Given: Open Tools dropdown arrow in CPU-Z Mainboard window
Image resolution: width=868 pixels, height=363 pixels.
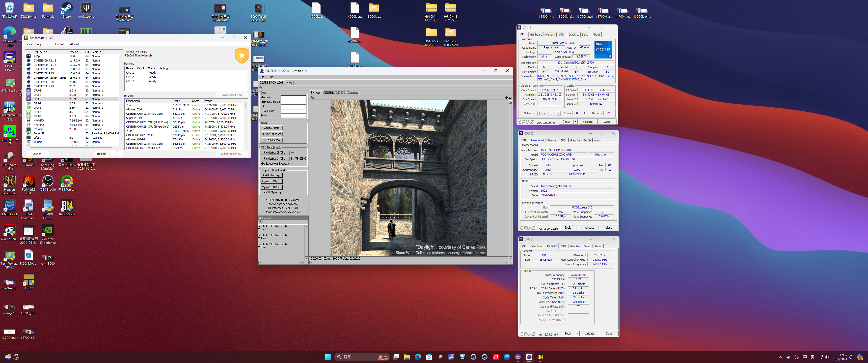Looking at the screenshot, I should pos(577,228).
